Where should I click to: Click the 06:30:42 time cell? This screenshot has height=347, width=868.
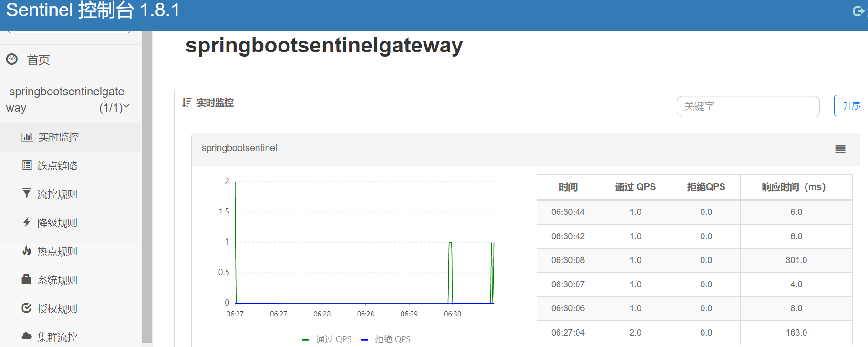[x=568, y=236]
